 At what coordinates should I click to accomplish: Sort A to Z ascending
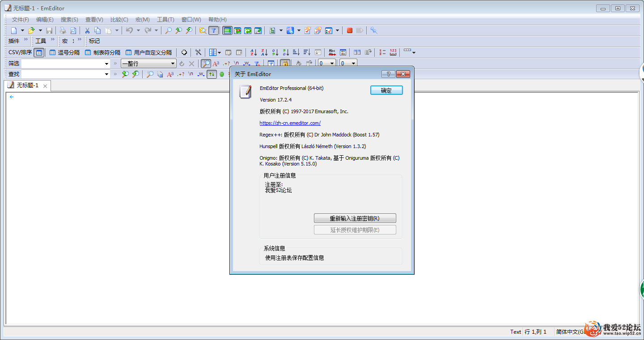tap(254, 52)
